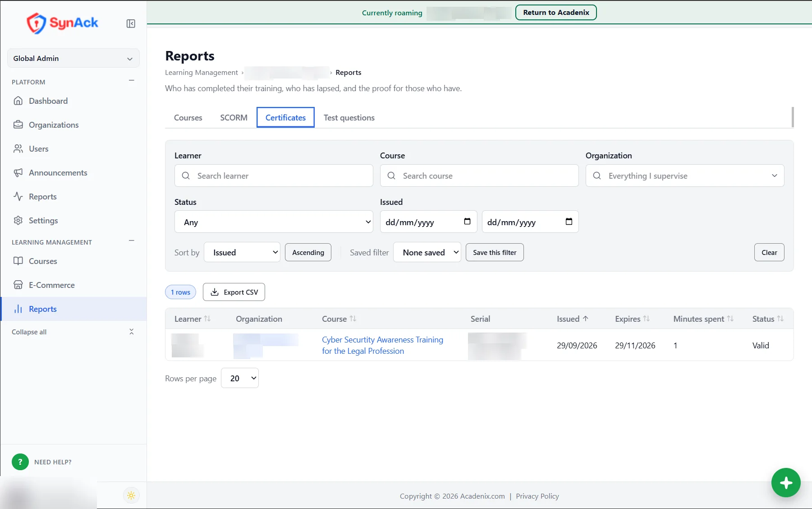Click the Search course field
812x509 pixels.
[x=479, y=176]
